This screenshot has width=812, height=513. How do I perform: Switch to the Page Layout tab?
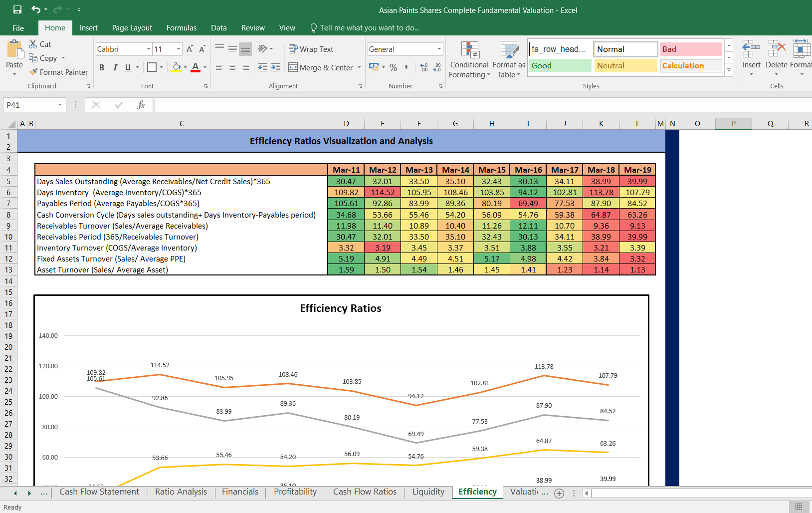click(132, 28)
